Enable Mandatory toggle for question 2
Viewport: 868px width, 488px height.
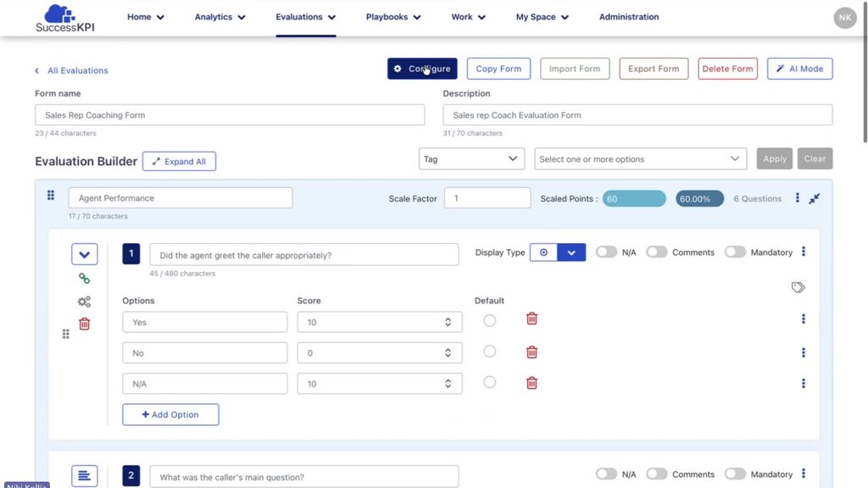[735, 474]
